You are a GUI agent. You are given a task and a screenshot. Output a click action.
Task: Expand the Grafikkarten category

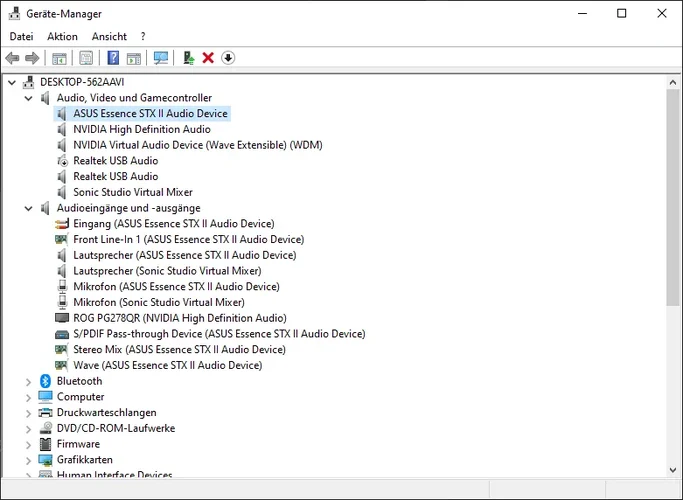tap(29, 460)
